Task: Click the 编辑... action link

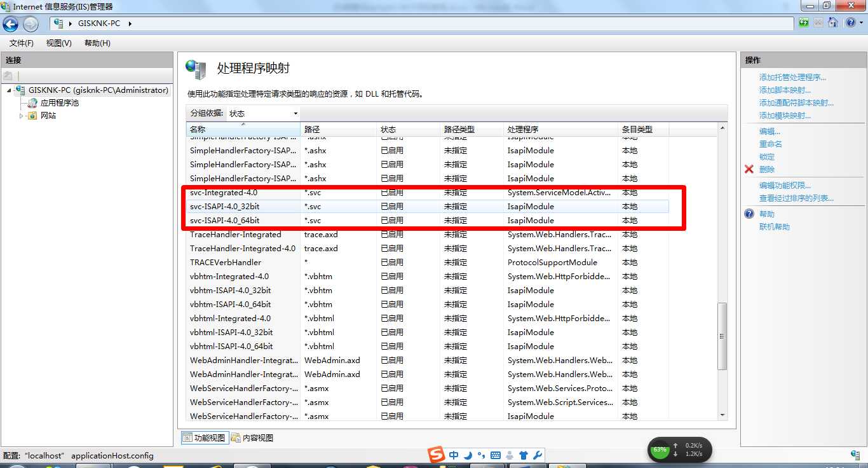Action: click(770, 132)
